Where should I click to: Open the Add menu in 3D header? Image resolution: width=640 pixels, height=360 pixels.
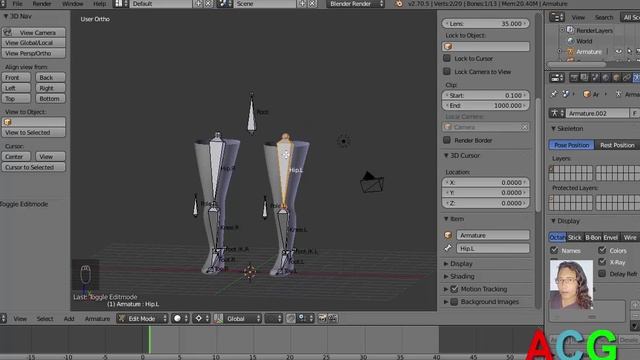69,319
